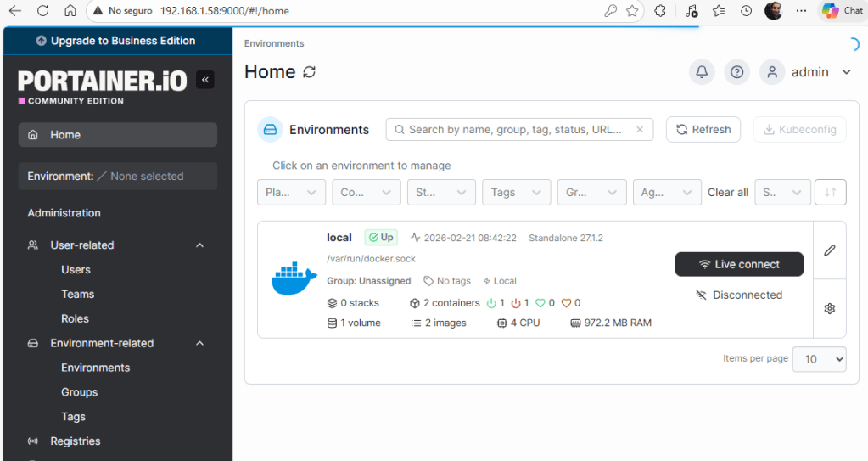The width and height of the screenshot is (868, 461).
Task: Open the notifications bell icon
Action: [x=702, y=72]
